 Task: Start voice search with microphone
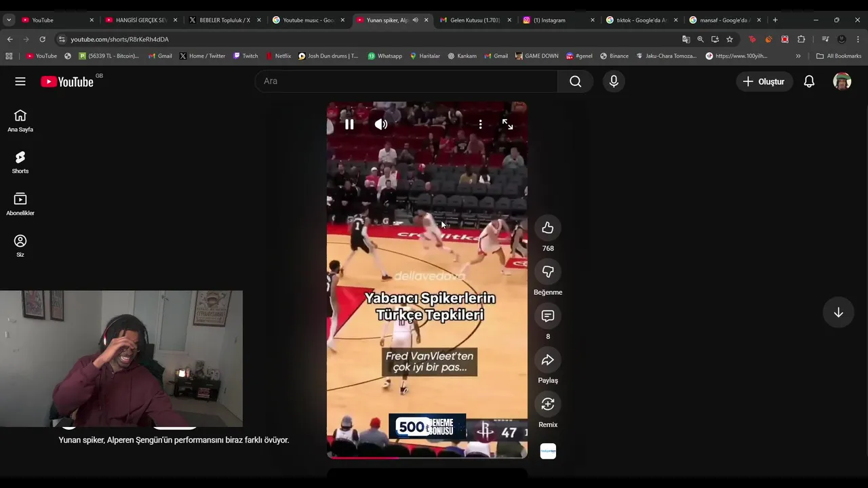coord(614,81)
